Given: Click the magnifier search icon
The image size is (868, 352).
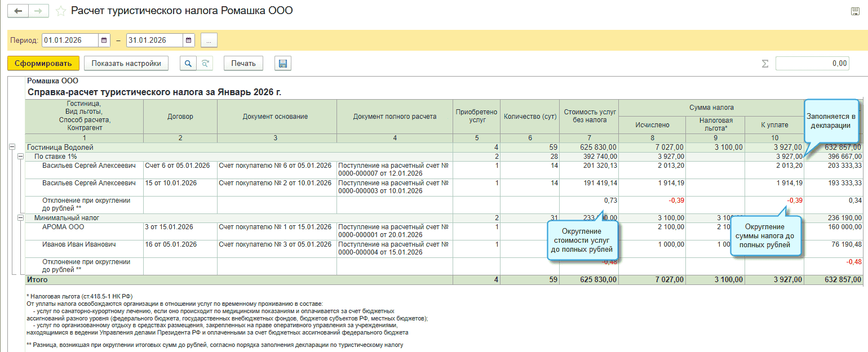Looking at the screenshot, I should 188,64.
